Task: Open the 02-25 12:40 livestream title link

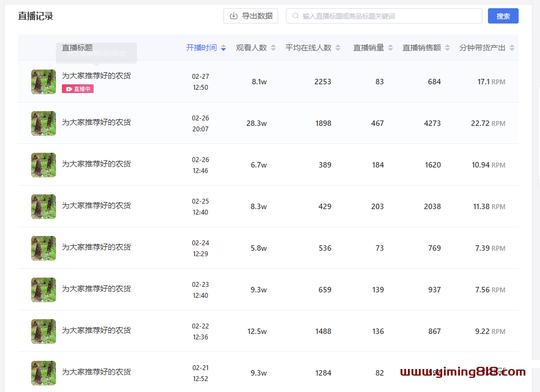Action: click(x=96, y=205)
